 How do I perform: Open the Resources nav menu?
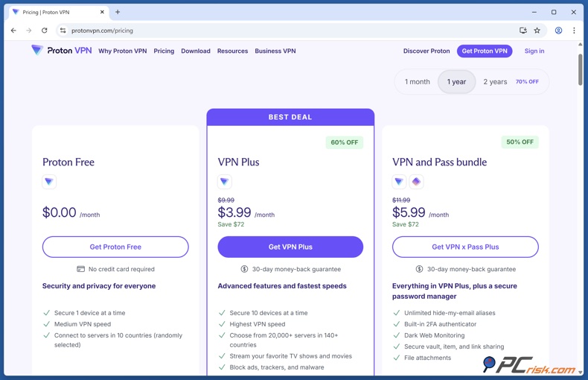[232, 51]
